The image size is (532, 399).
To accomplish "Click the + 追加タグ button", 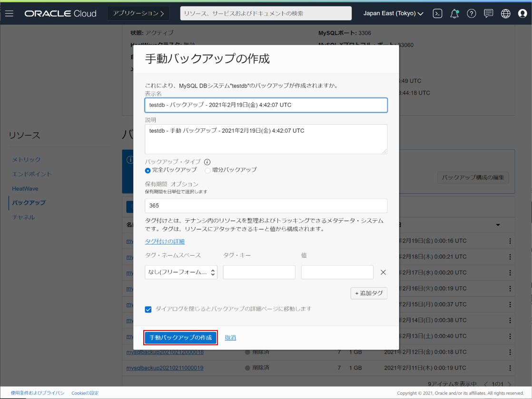I will [369, 293].
